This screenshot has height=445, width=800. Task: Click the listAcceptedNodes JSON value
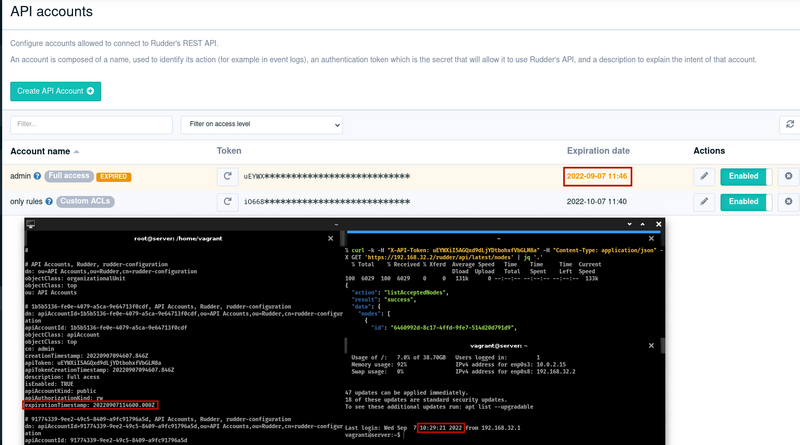[416, 292]
